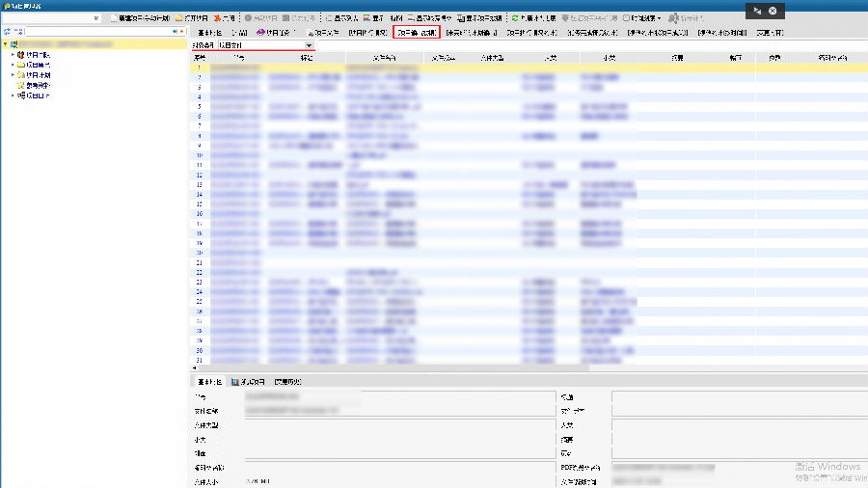Click the circled X icon in the dark overlay
The width and height of the screenshot is (868, 488).
[x=773, y=11]
